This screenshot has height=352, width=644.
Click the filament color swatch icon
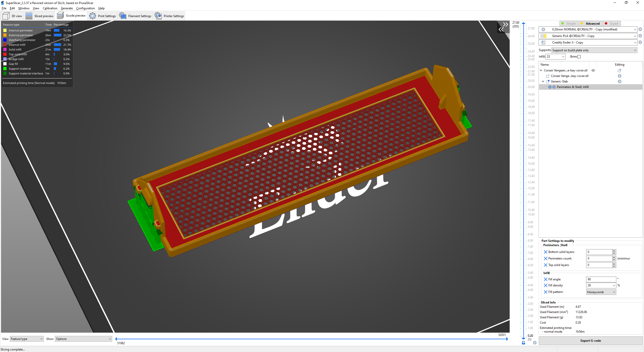[x=543, y=36]
